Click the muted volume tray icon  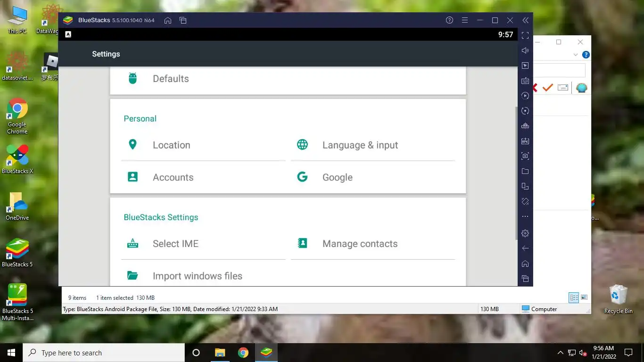pos(583,353)
